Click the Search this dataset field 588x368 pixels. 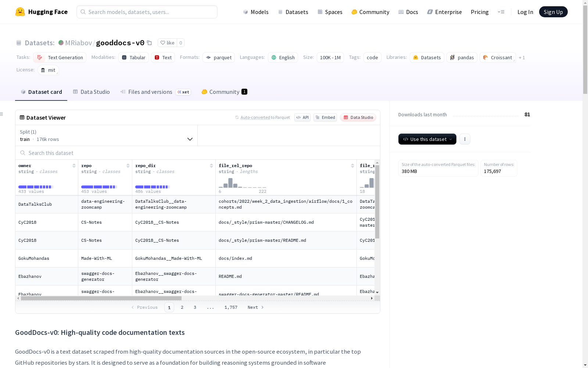tap(198, 153)
